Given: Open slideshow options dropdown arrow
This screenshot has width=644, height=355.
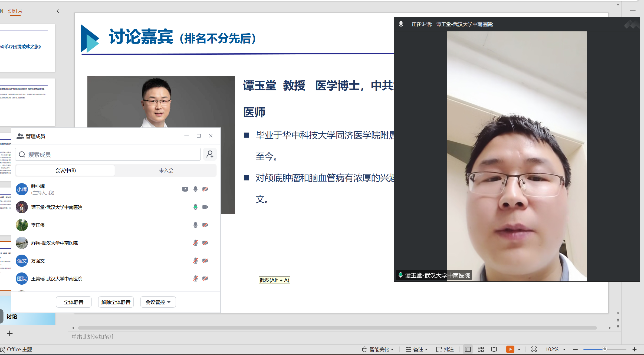Looking at the screenshot, I should 519,349.
